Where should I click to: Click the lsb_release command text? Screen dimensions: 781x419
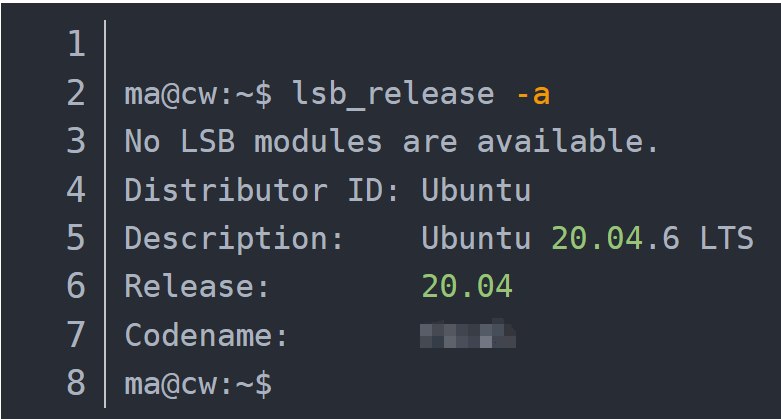point(394,94)
